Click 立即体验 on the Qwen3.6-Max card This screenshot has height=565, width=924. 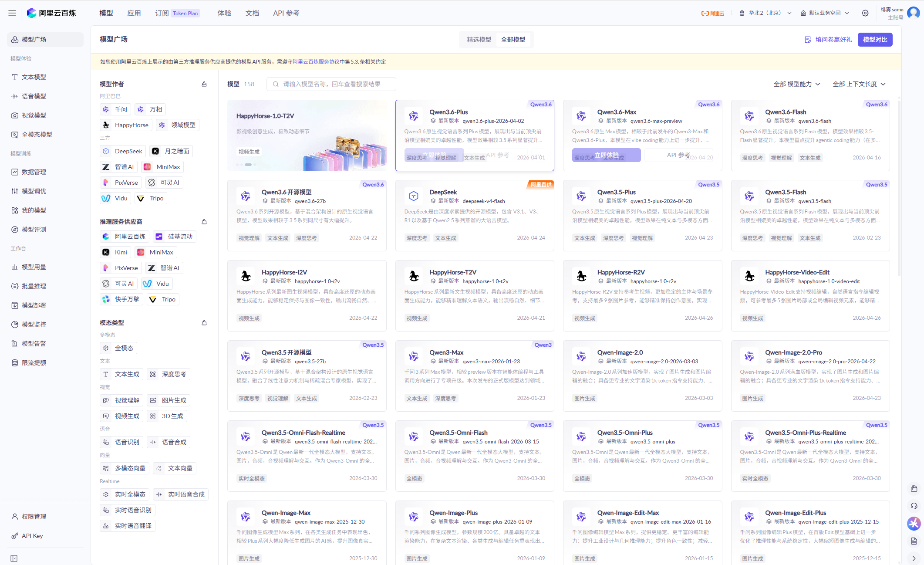(607, 155)
